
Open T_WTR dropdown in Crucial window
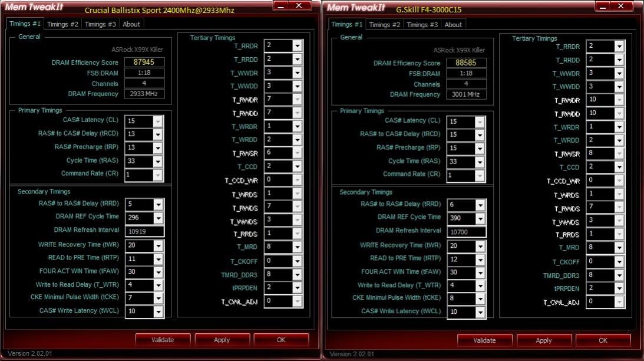click(x=158, y=285)
